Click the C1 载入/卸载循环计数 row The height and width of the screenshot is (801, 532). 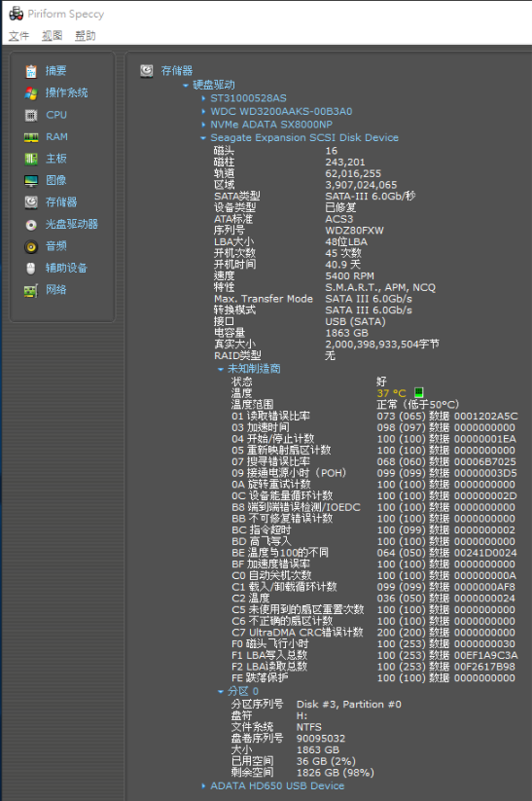(x=374, y=587)
